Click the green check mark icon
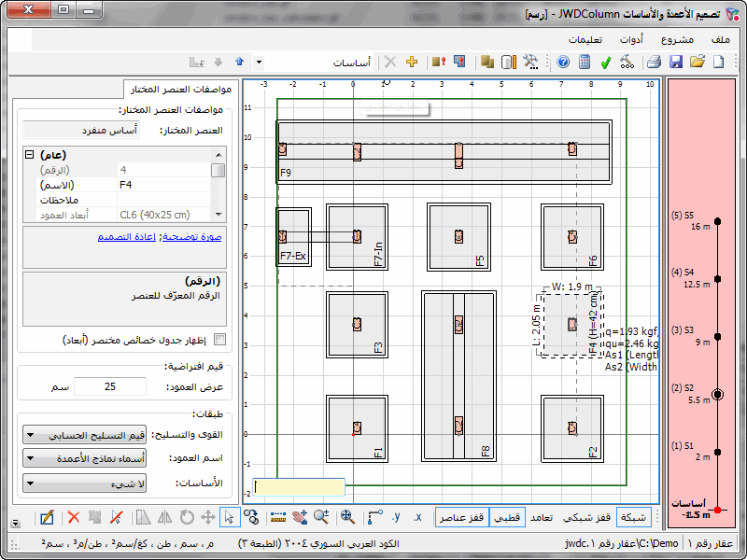This screenshot has height=560, width=747. (606, 63)
